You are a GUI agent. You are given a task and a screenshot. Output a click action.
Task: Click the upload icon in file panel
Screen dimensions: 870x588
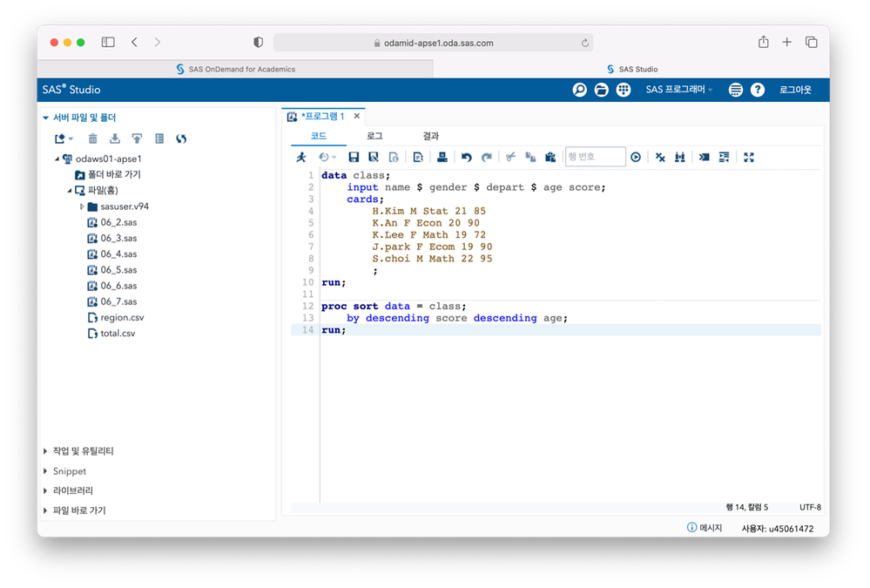[x=137, y=139]
